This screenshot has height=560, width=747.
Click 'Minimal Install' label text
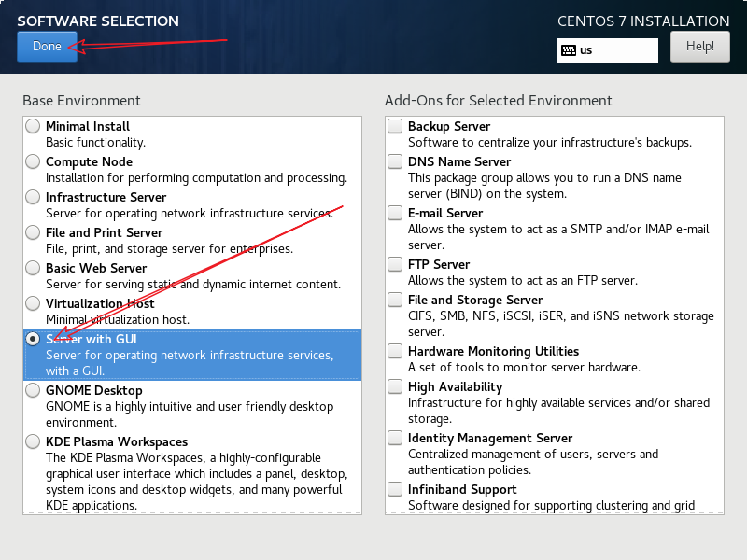click(x=88, y=126)
